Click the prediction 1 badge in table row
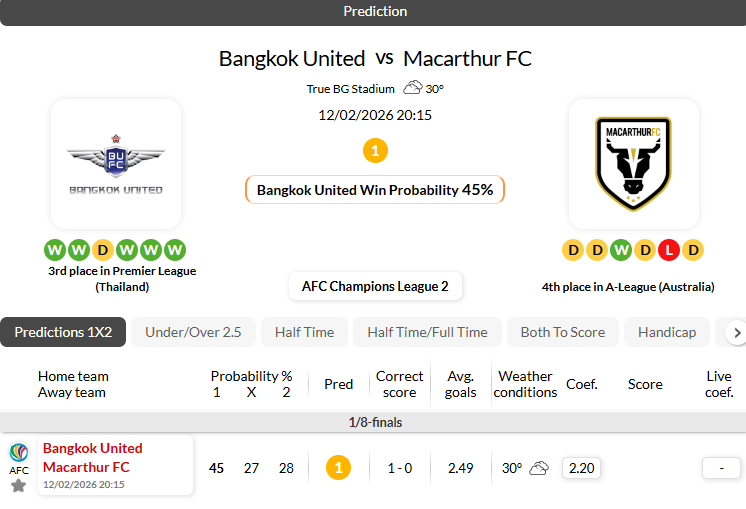Screen dimensions: 746x509 coord(338,468)
